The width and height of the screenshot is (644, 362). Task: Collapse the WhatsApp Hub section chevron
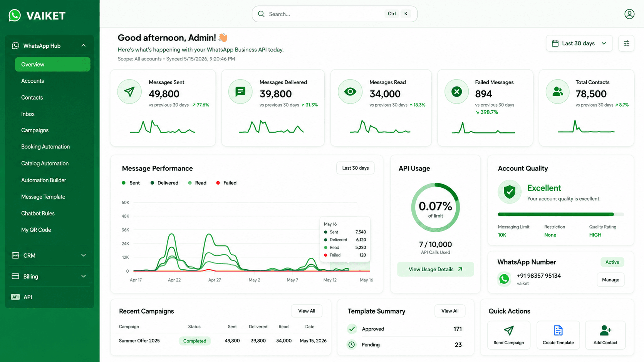(x=84, y=45)
